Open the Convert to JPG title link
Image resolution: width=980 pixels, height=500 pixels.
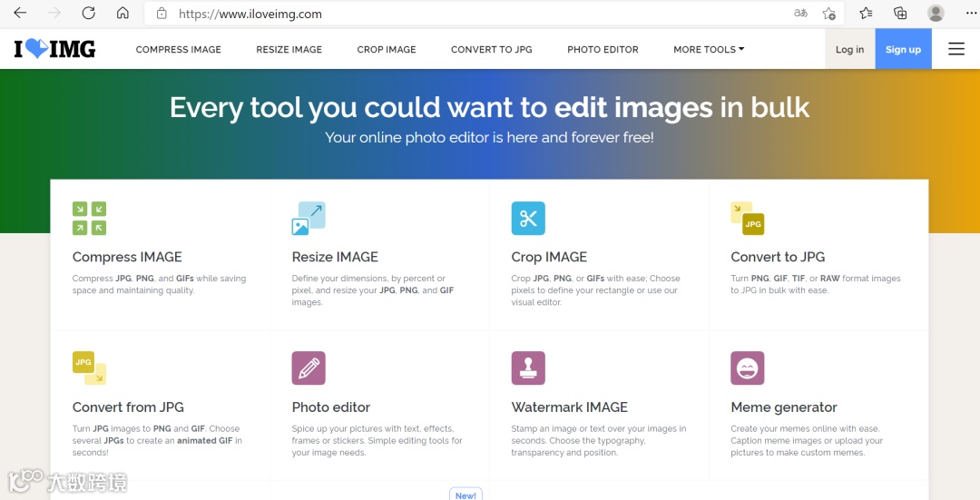click(778, 257)
